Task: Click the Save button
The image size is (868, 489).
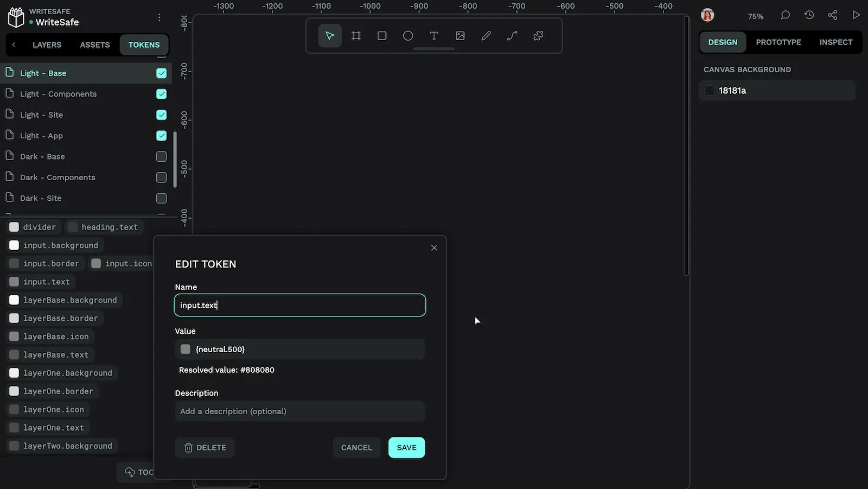Action: point(407,448)
